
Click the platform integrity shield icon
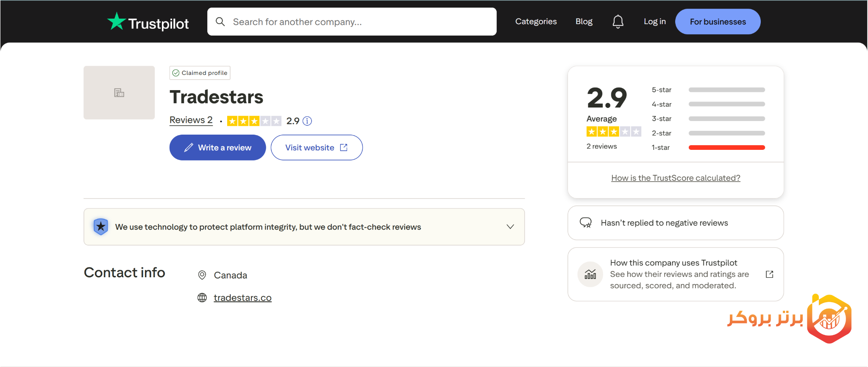point(101,227)
